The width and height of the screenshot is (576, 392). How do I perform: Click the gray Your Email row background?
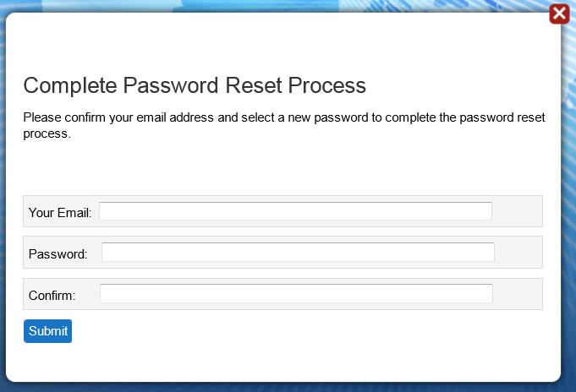tap(517, 211)
